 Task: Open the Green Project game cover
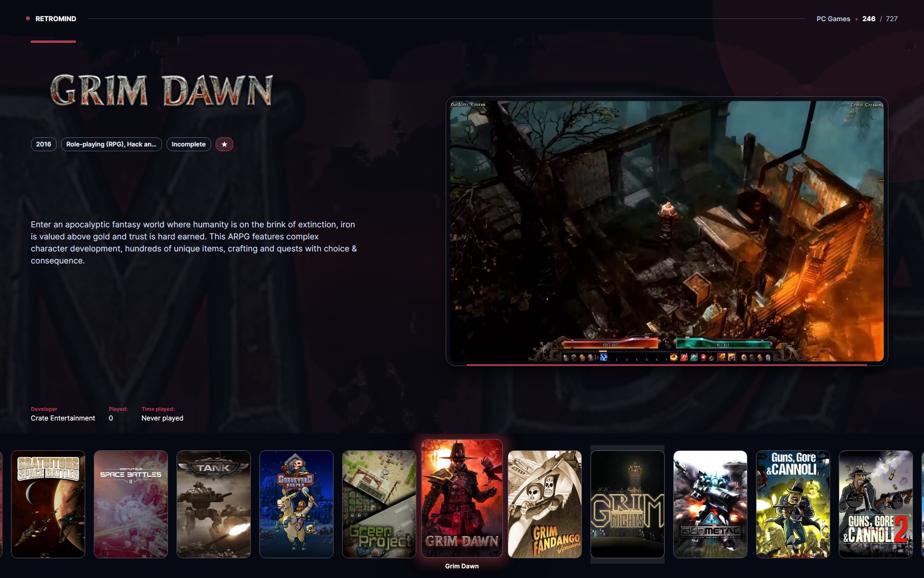379,504
